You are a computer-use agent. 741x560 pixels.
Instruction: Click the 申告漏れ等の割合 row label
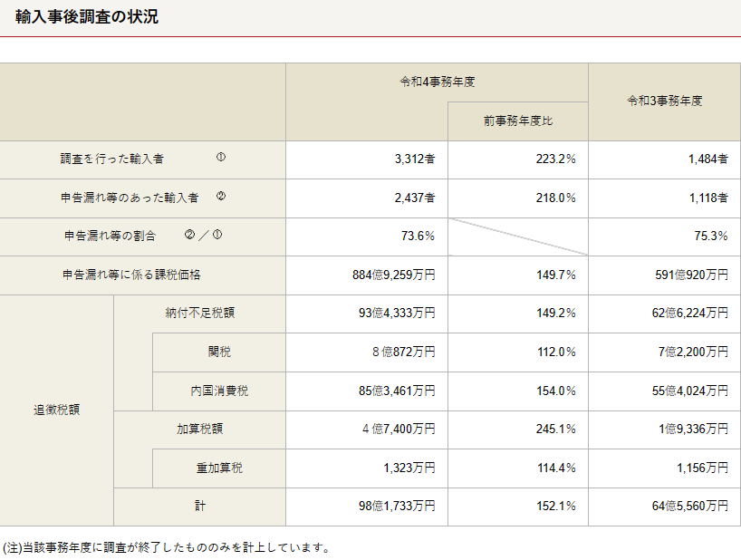tap(110, 236)
